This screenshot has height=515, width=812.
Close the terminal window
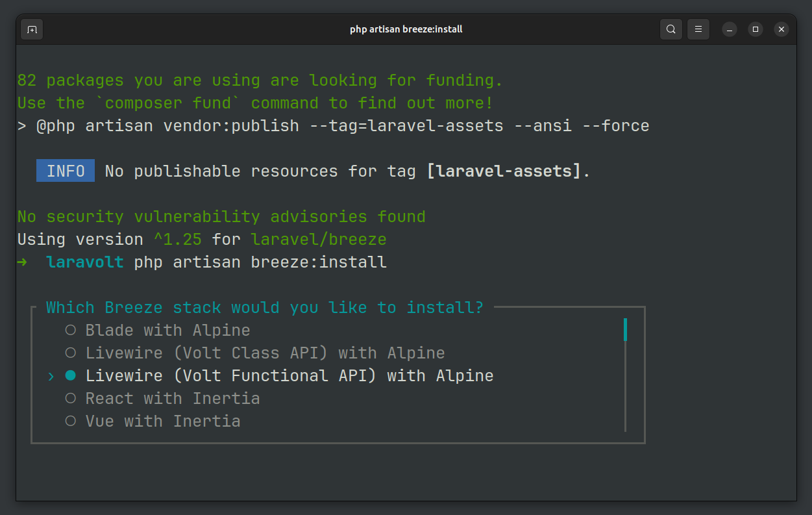point(781,29)
